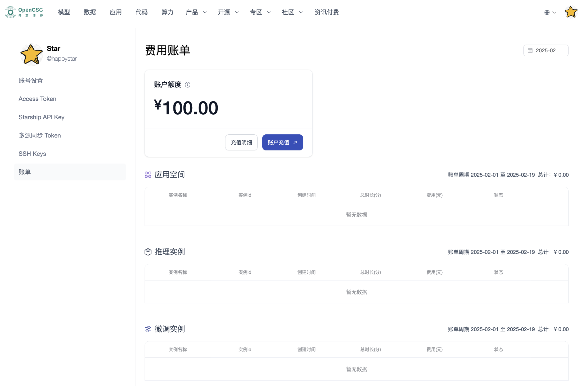The height and width of the screenshot is (386, 588).
Task: Click the 应用空间 grid icon
Action: pyautogui.click(x=148, y=175)
